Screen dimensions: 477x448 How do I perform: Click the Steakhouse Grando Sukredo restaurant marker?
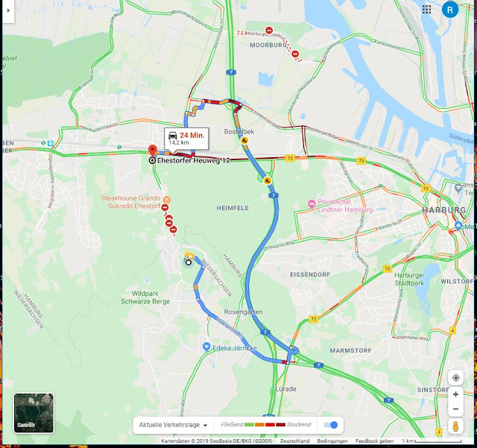pyautogui.click(x=167, y=200)
